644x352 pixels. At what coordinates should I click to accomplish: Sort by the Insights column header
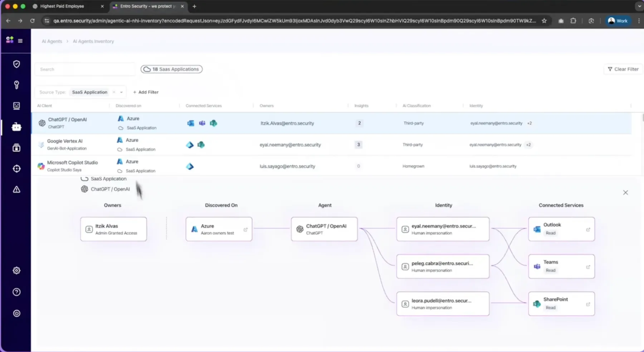pos(361,106)
